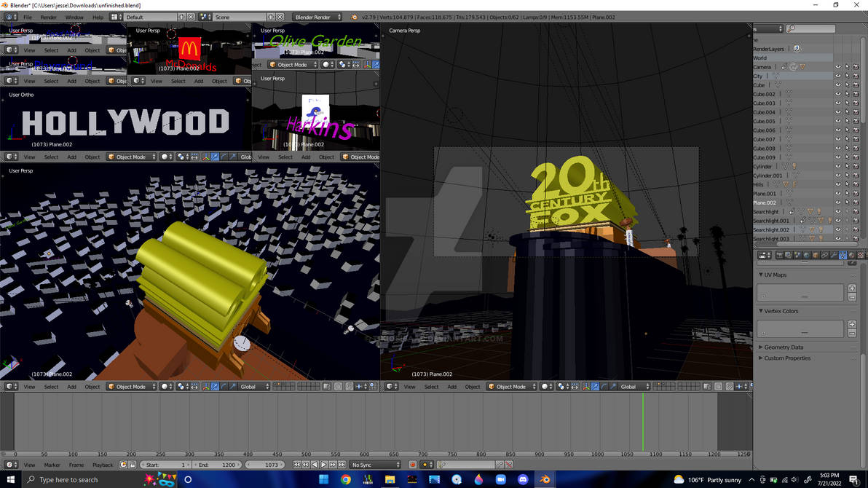Add a new vertex color layer with plus button
The image size is (868, 488).
(x=852, y=324)
